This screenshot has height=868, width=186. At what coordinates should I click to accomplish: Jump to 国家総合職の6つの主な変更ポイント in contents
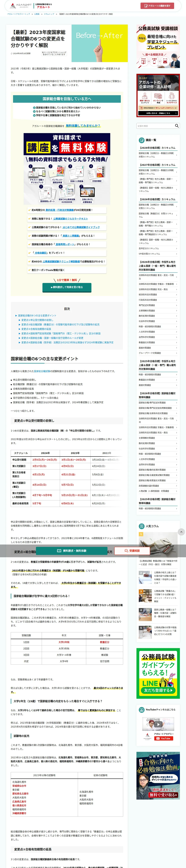[37, 316]
